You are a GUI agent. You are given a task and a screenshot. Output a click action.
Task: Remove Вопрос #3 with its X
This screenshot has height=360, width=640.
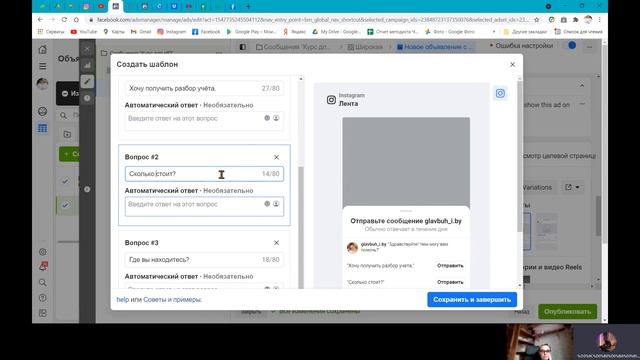click(x=276, y=243)
